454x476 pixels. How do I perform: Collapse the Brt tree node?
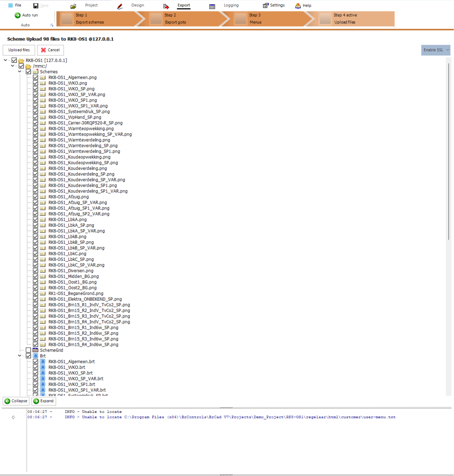coord(20,355)
